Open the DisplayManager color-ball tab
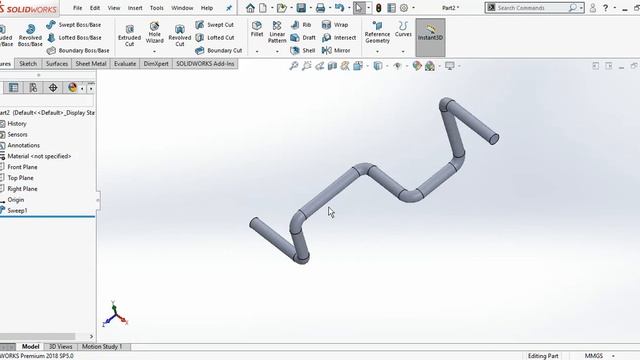This screenshot has height=360, width=640. tap(73, 88)
